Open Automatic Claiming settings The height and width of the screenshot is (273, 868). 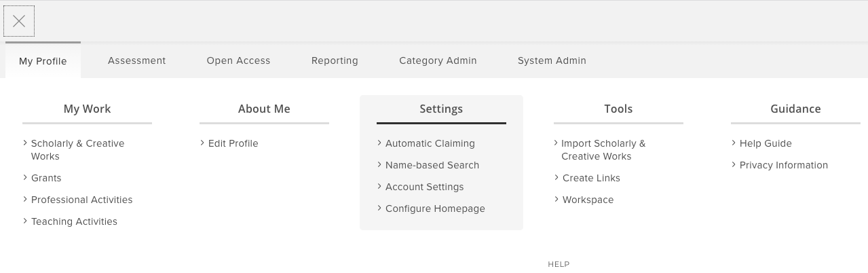430,143
